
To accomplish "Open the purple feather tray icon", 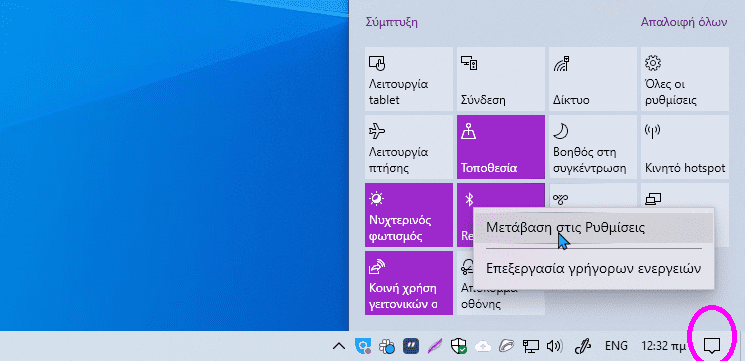I will (434, 346).
